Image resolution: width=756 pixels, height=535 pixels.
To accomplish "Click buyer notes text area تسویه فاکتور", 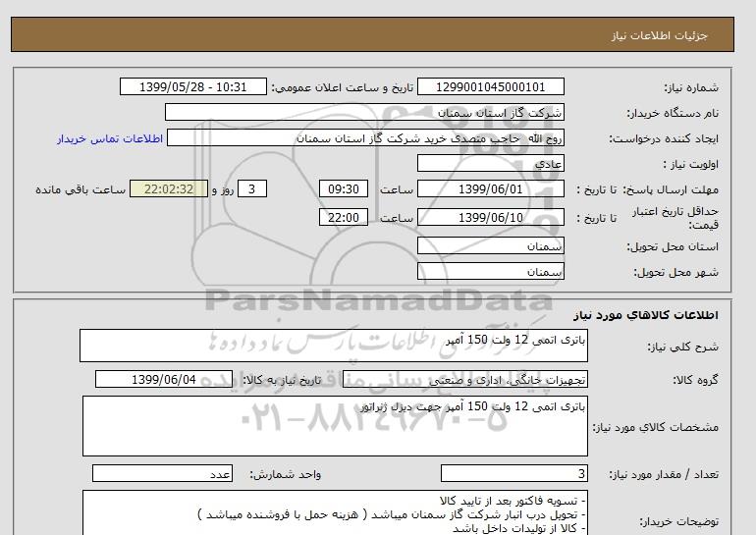I will (x=335, y=512).
